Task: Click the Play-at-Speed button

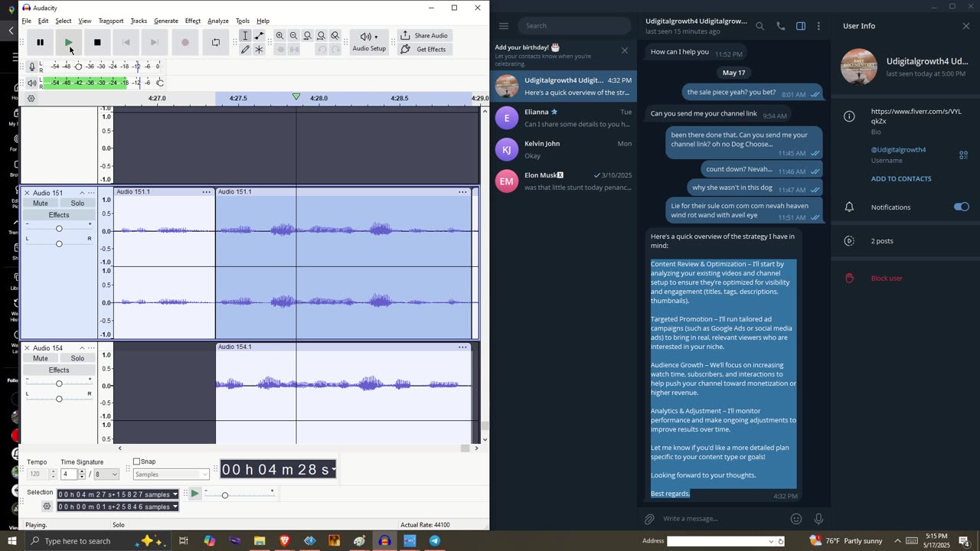Action: (194, 494)
